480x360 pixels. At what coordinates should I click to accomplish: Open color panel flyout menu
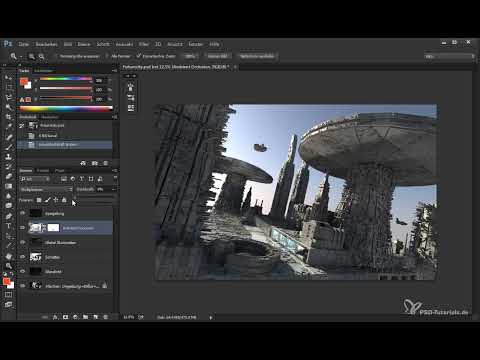(114, 71)
